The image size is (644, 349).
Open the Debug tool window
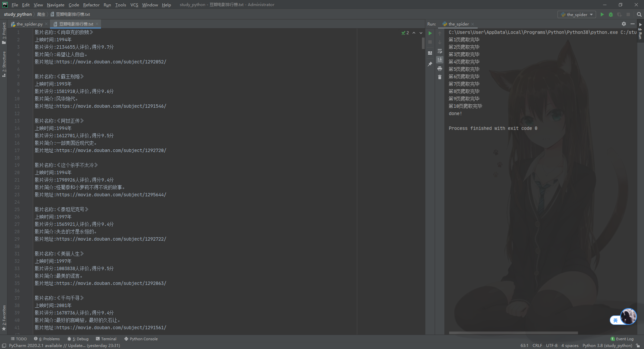[x=78, y=339]
